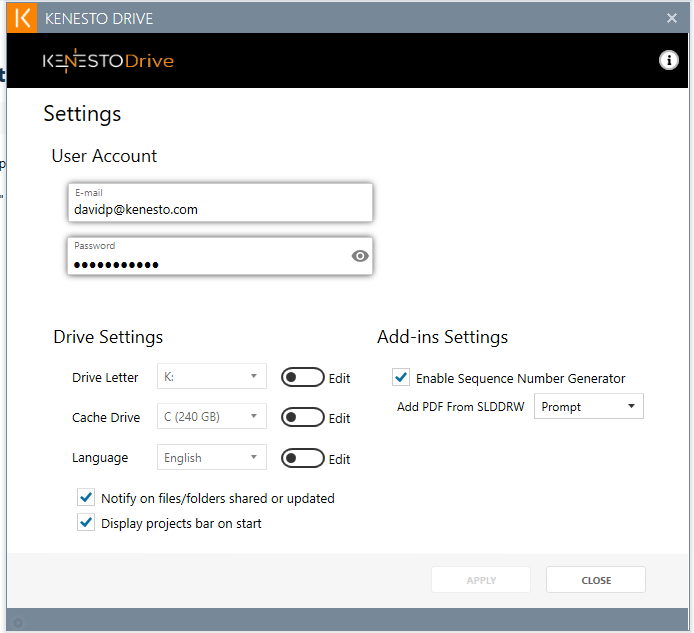Click the KENESTO DRIVE title bar text
Image resolution: width=694 pixels, height=633 pixels.
(x=99, y=19)
